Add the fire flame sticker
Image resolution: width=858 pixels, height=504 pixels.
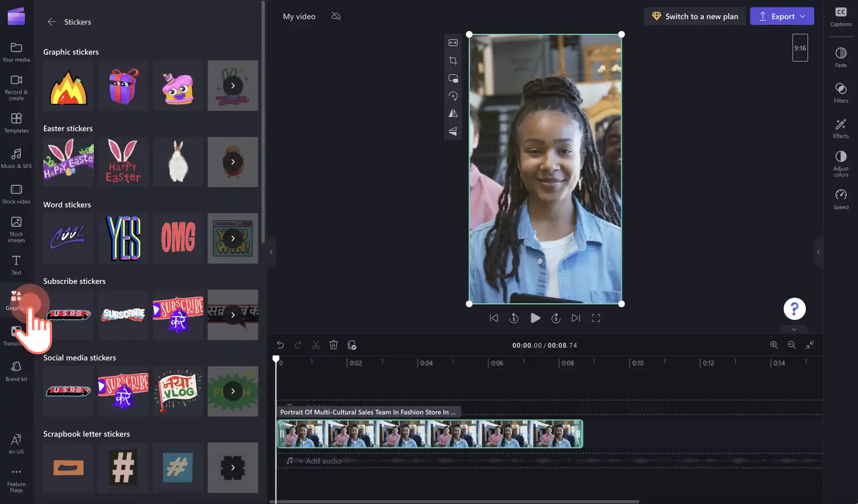pos(68,86)
